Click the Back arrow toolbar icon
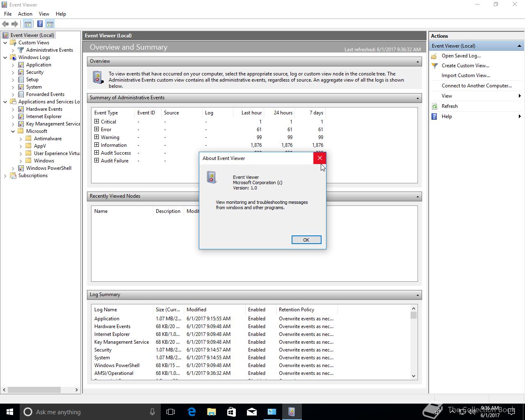525x420 pixels. pos(5,24)
